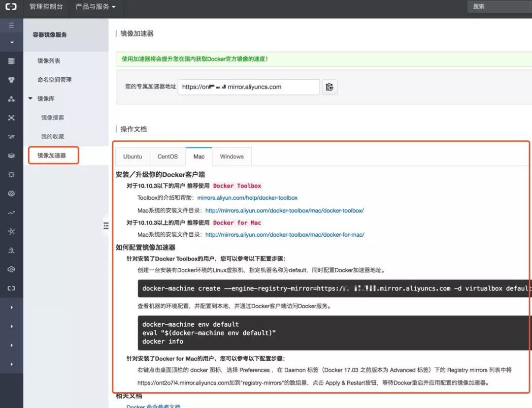Click the docker-machine create command block
The image size is (532, 408).
(334, 288)
